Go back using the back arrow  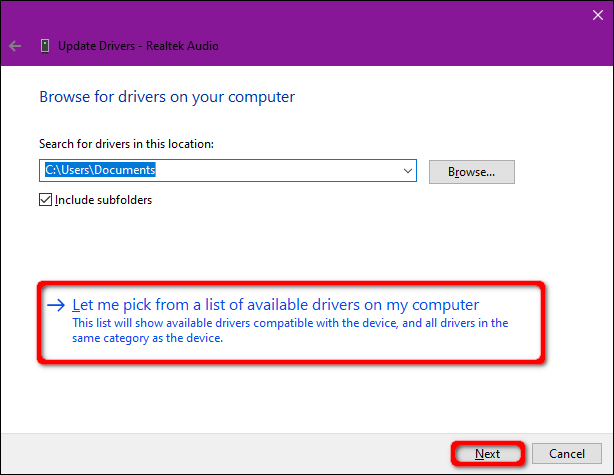15,46
